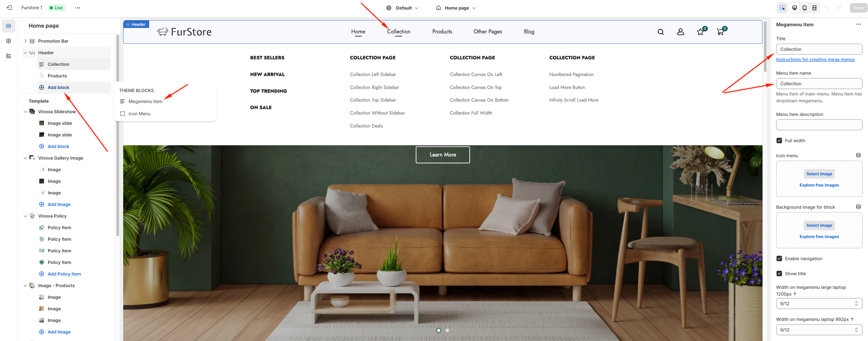868x341 pixels.
Task: Choose Icon Menu from theme blocks
Action: click(139, 114)
